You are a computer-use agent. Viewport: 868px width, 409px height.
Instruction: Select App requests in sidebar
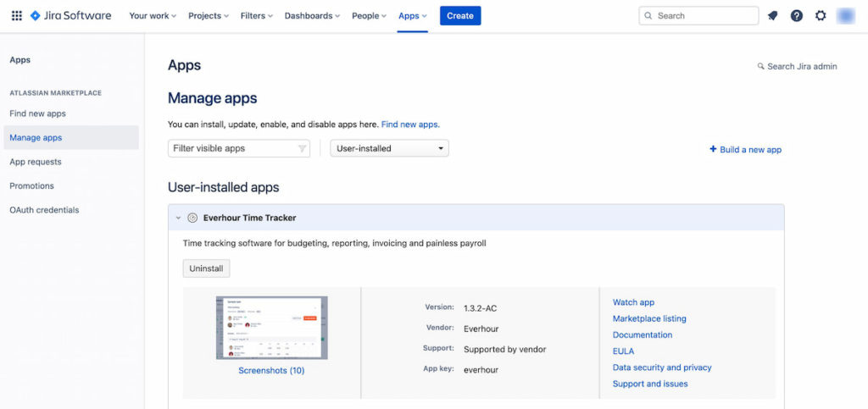pyautogui.click(x=36, y=162)
